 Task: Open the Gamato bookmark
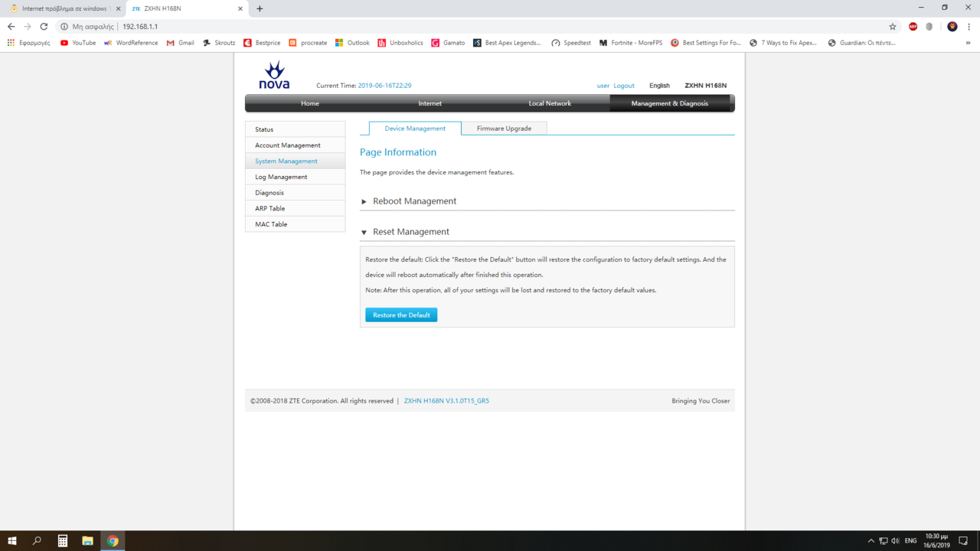(x=448, y=43)
